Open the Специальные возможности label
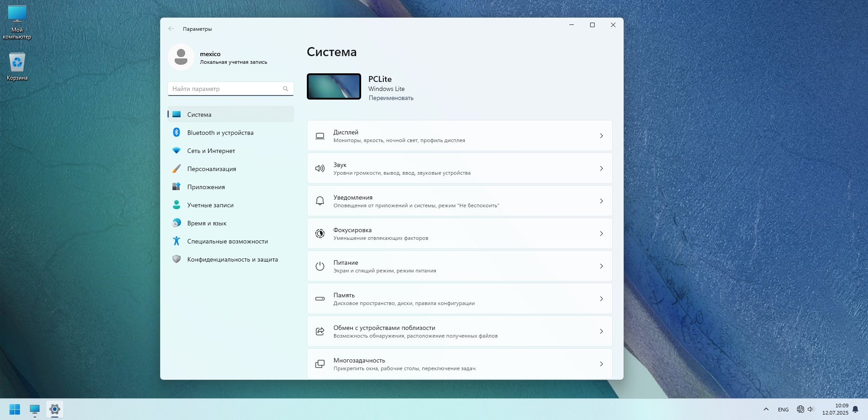The height and width of the screenshot is (420, 868). click(x=228, y=241)
